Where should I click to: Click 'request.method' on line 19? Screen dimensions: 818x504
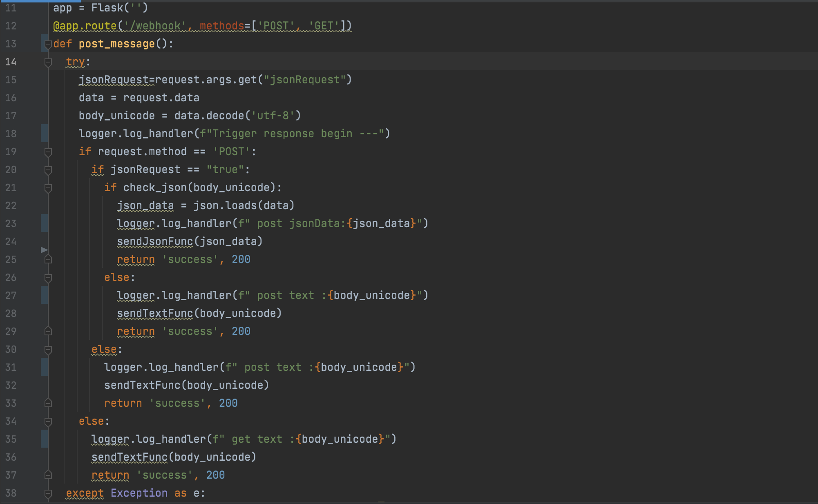(142, 152)
